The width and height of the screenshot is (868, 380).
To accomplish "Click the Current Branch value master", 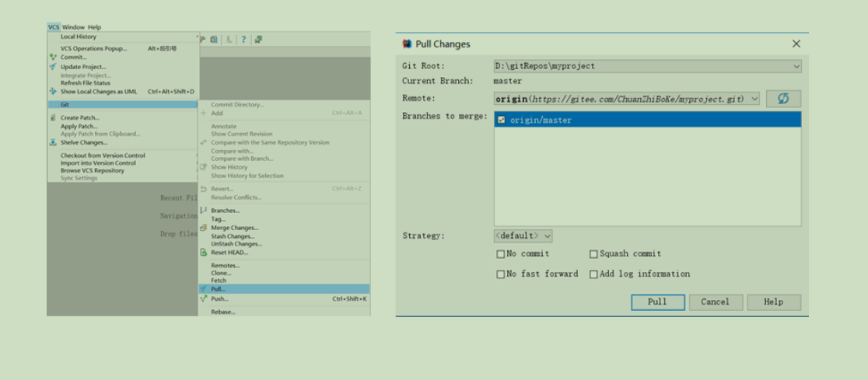I will tap(508, 81).
